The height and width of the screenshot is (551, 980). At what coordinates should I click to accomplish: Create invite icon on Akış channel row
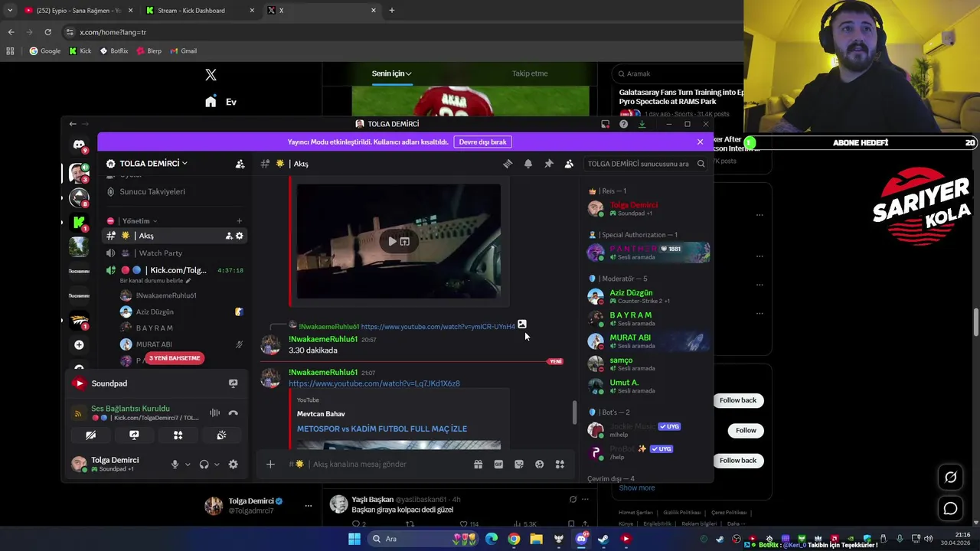[228, 236]
